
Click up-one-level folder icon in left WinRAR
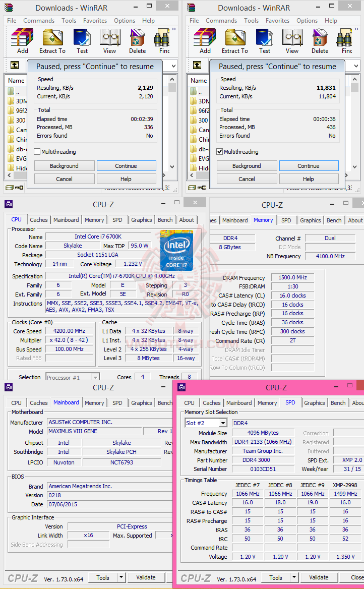pyautogui.click(x=15, y=66)
